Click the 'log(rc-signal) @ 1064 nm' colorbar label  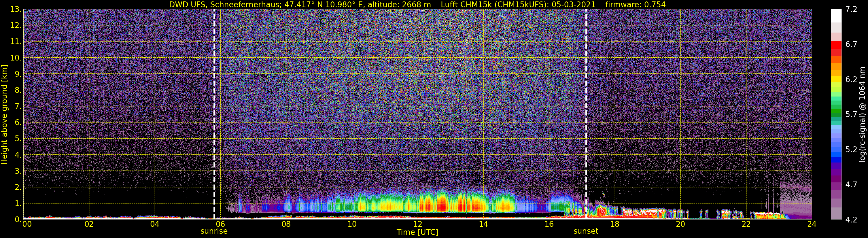coord(862,114)
